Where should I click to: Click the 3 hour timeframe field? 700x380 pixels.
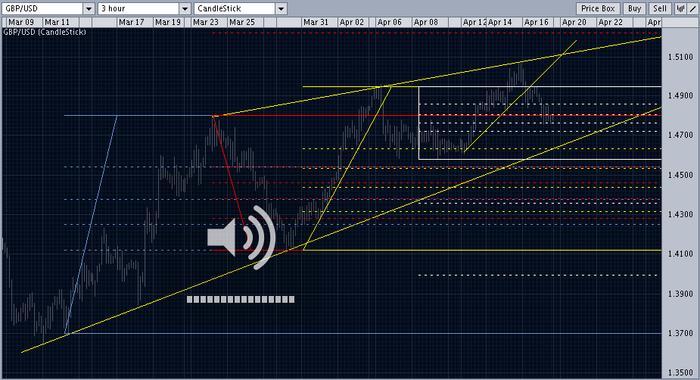[x=139, y=8]
